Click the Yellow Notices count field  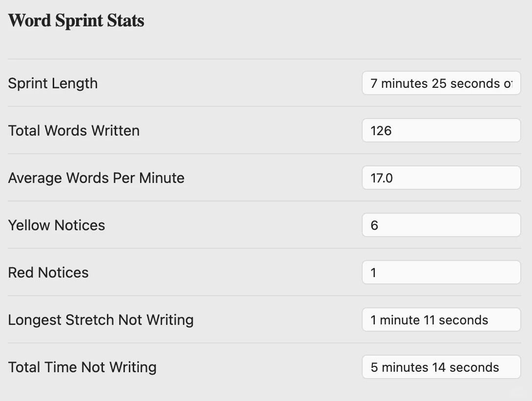click(441, 225)
